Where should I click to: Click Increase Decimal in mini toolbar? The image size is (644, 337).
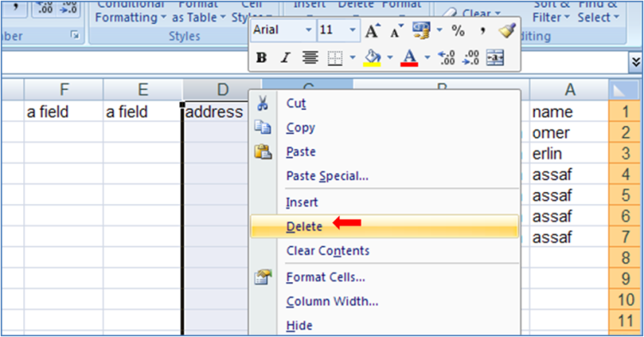446,57
